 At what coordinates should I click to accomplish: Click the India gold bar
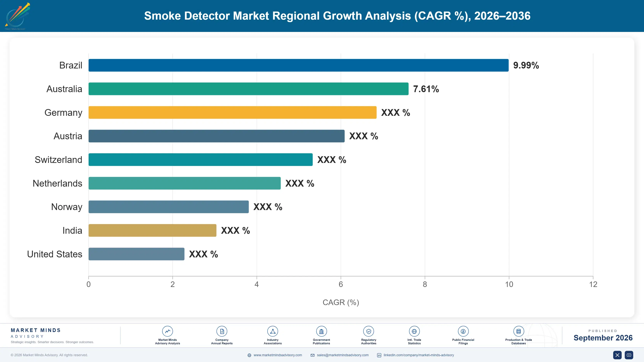click(153, 230)
